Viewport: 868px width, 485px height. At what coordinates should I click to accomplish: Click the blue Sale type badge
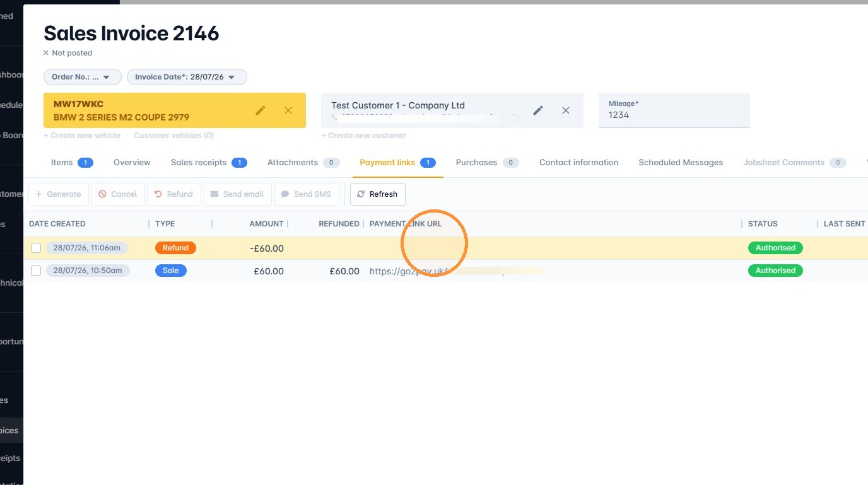(x=171, y=271)
